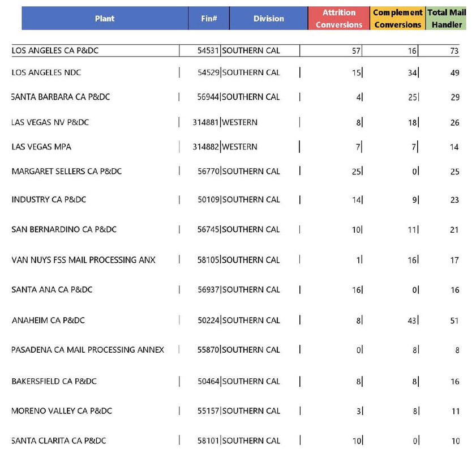Click complement value 34 for Los Angeles NDC
476x453 pixels.
pyautogui.click(x=412, y=73)
